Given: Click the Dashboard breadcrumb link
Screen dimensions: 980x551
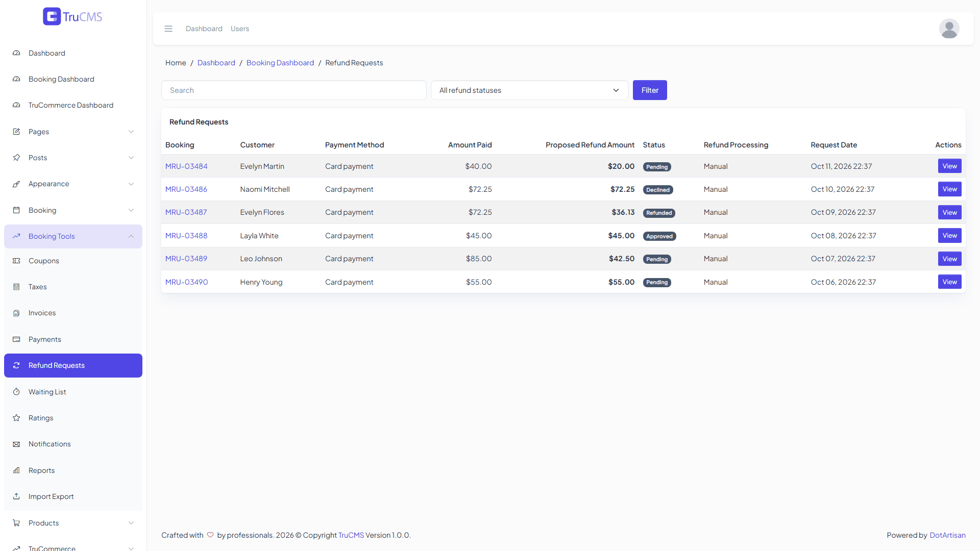Looking at the screenshot, I should tap(216, 63).
